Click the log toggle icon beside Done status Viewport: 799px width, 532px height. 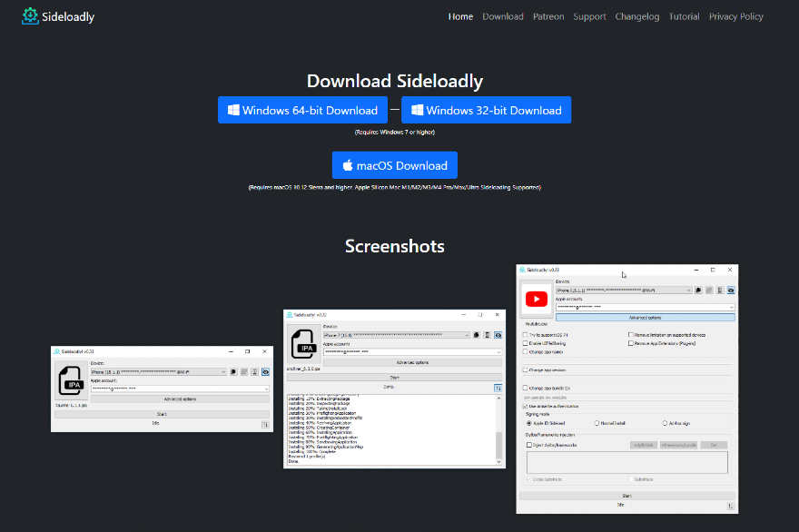(498, 388)
